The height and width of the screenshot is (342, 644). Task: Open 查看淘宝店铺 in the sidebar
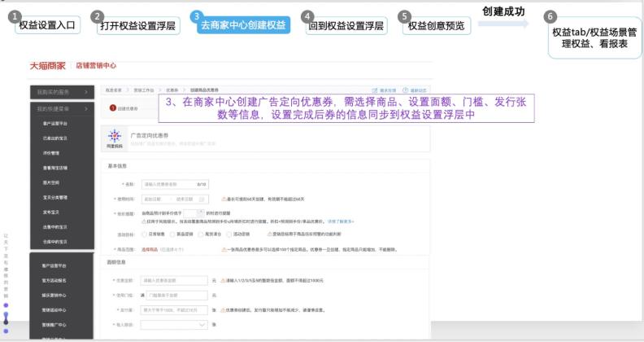pyautogui.click(x=55, y=168)
